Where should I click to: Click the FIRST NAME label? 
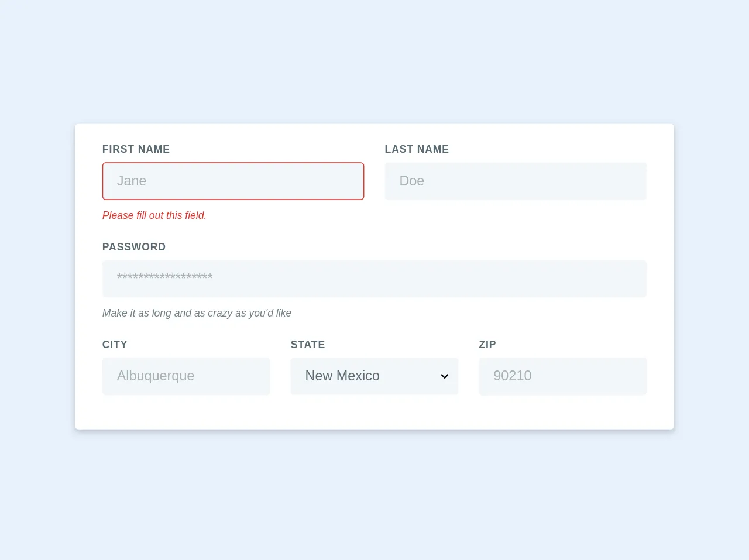point(136,149)
